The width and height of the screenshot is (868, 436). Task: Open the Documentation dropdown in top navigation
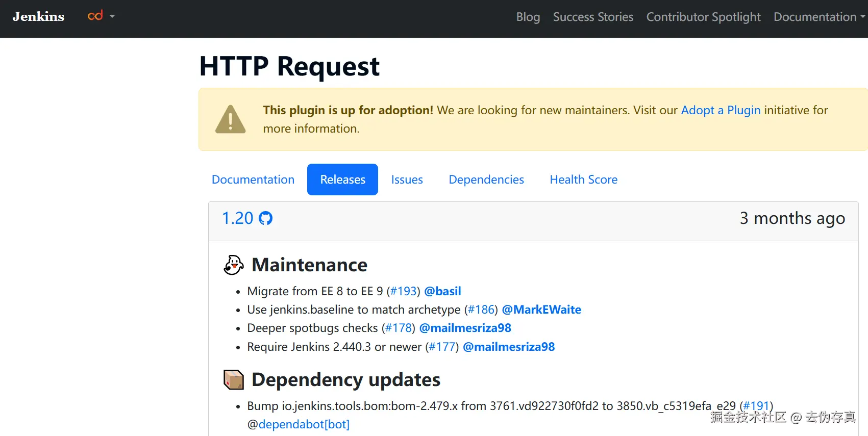tap(819, 17)
